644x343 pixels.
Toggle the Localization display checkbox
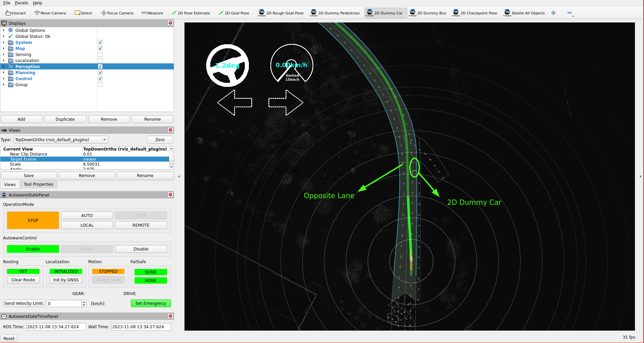pos(100,61)
